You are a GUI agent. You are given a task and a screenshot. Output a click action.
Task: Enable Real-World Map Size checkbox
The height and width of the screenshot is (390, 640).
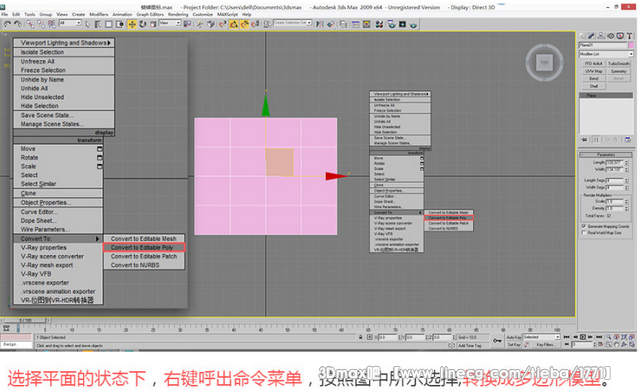pyautogui.click(x=584, y=233)
